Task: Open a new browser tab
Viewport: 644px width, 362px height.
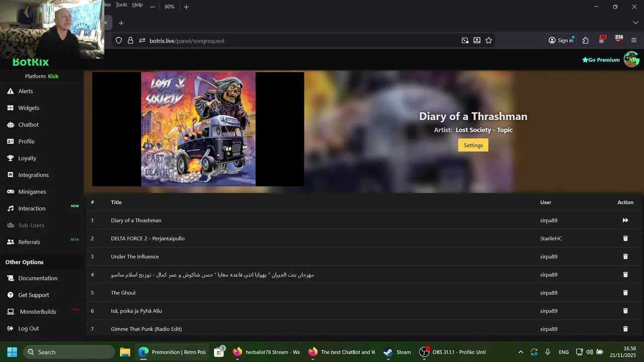Action: click(x=121, y=23)
